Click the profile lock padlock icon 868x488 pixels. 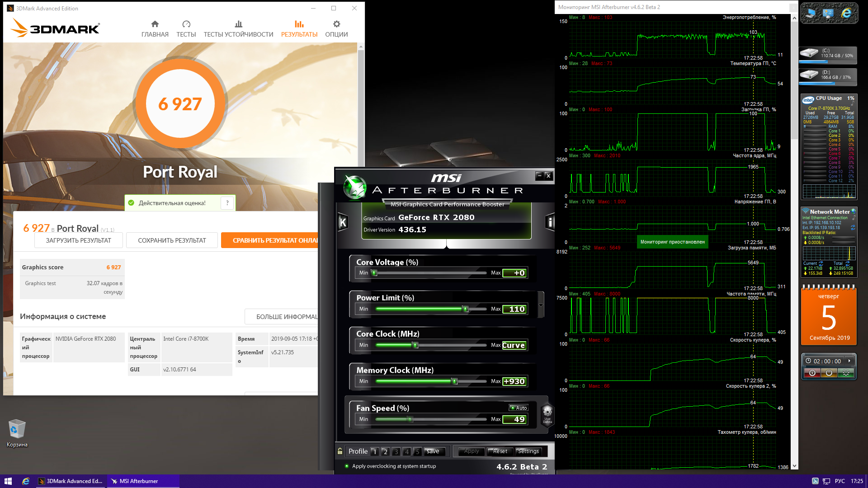[340, 451]
